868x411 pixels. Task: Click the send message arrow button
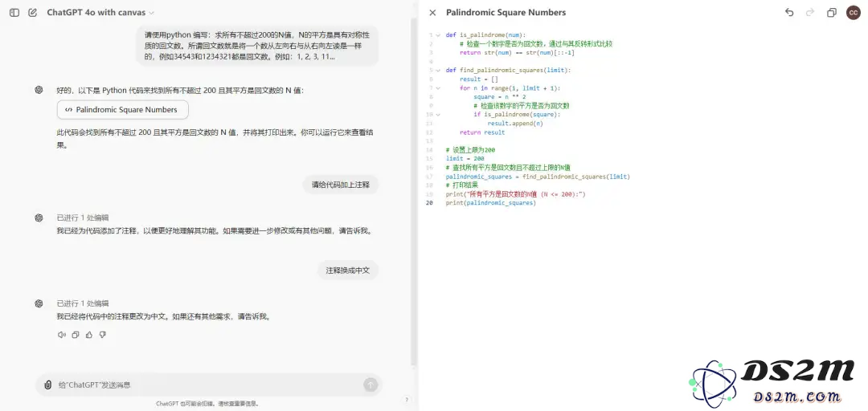[x=371, y=385]
